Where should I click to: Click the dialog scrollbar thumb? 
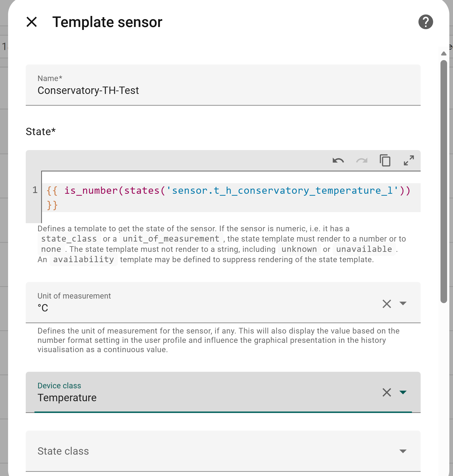click(x=443, y=181)
